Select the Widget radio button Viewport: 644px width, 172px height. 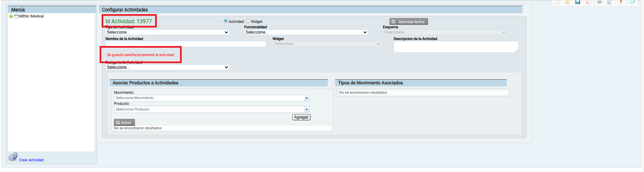tap(248, 21)
